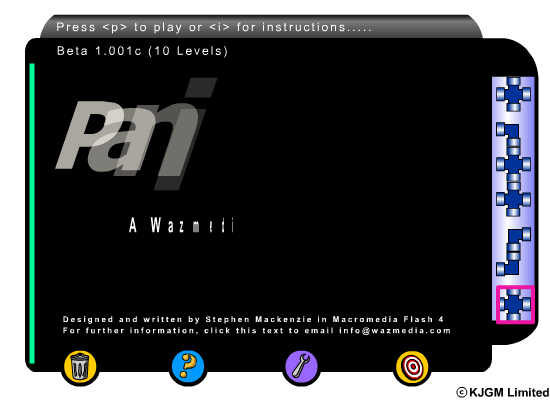Click the red bullseye target icon

(412, 367)
